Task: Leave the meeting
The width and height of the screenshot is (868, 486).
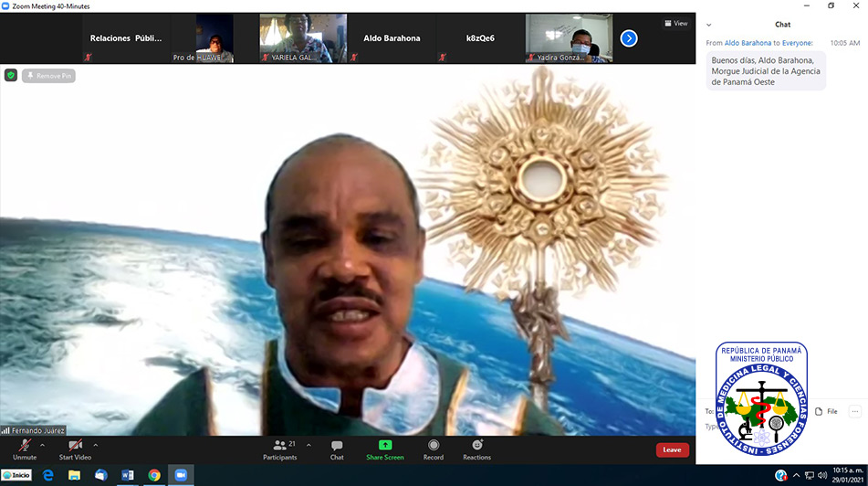Action: tap(672, 450)
